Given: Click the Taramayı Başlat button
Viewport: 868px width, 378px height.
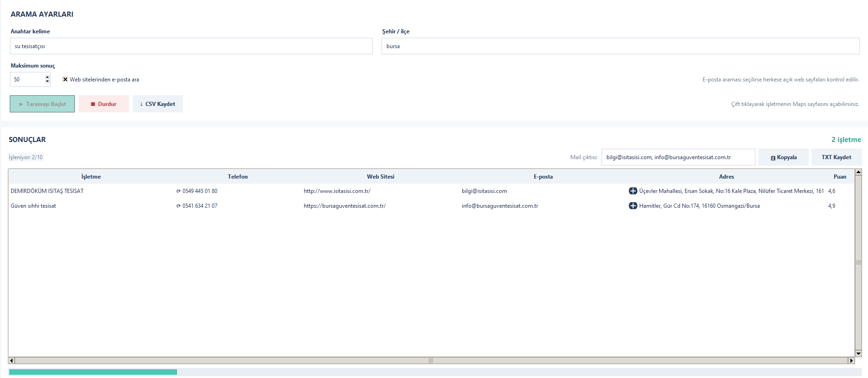Looking at the screenshot, I should click(x=42, y=104).
